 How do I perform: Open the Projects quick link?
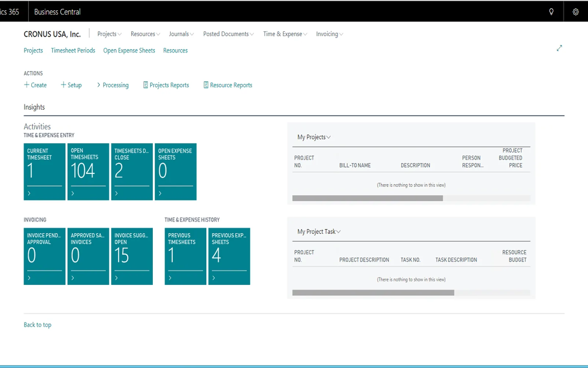(x=33, y=50)
